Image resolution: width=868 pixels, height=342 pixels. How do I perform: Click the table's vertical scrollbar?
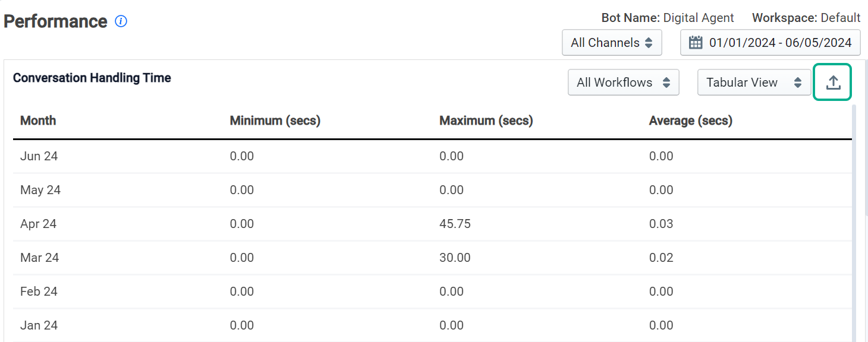[855, 223]
